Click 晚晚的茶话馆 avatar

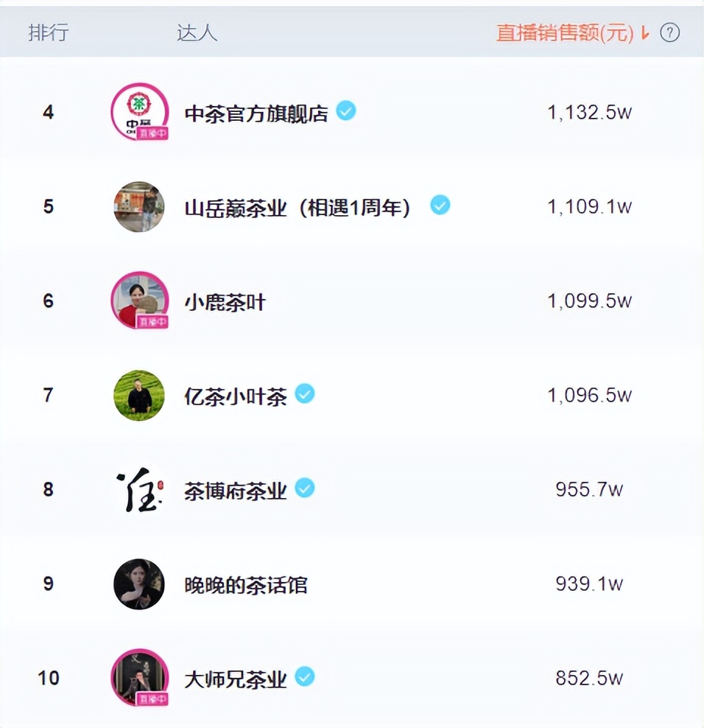pos(139,584)
